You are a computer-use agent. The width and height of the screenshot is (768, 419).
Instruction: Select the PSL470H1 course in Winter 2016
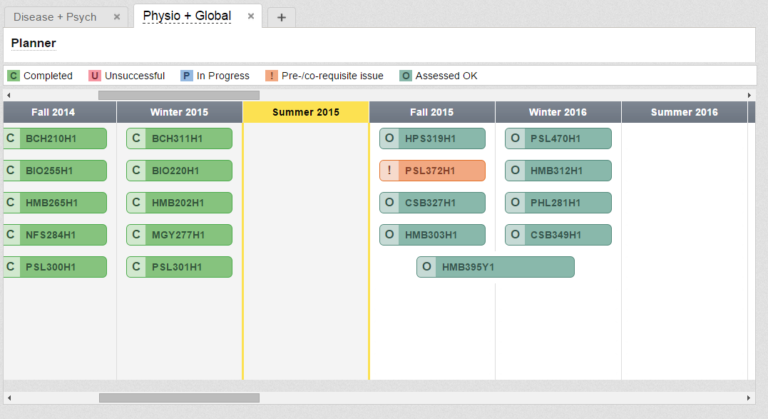pyautogui.click(x=566, y=139)
